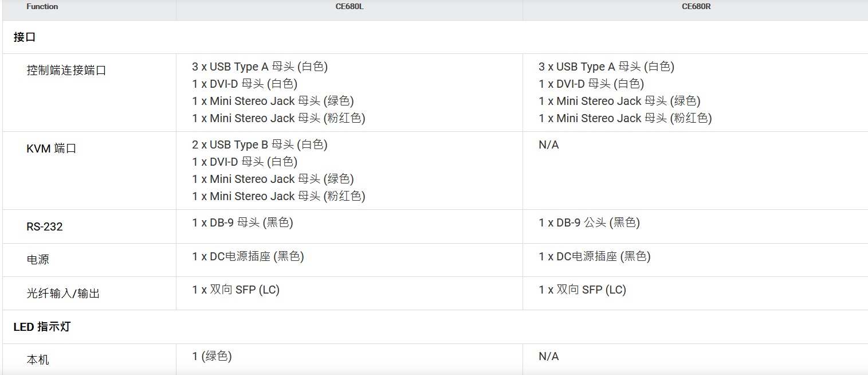Click the "1 x DB-9 公头 (黑色)" cell
The image size is (868, 375).
pos(589,222)
